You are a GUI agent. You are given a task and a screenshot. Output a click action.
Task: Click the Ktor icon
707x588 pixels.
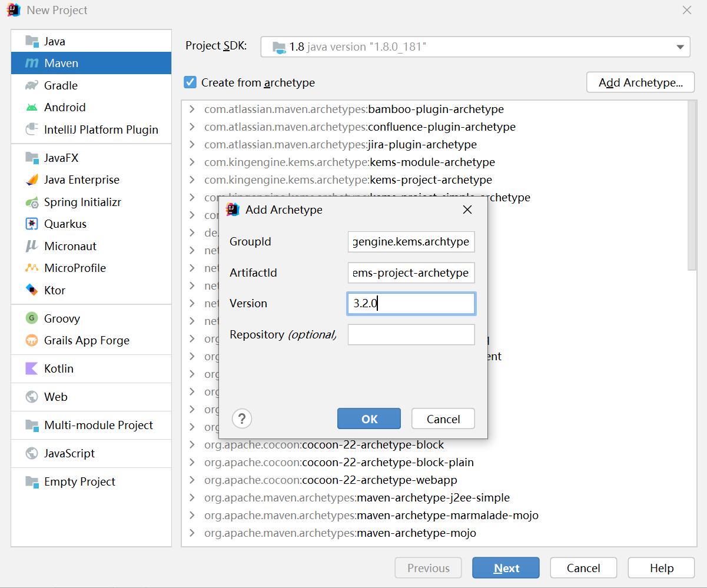pos(32,290)
